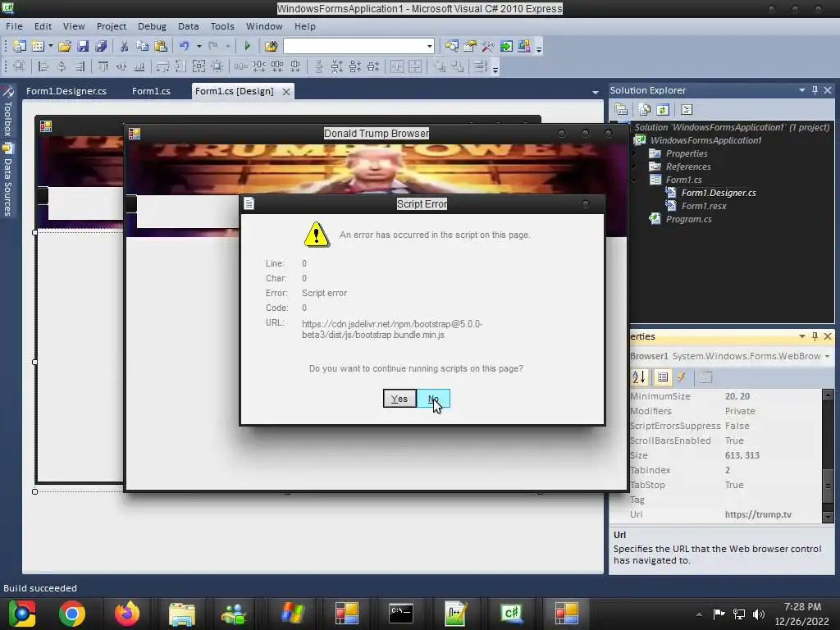Click the Align Bottoms layout icon

(x=139, y=66)
